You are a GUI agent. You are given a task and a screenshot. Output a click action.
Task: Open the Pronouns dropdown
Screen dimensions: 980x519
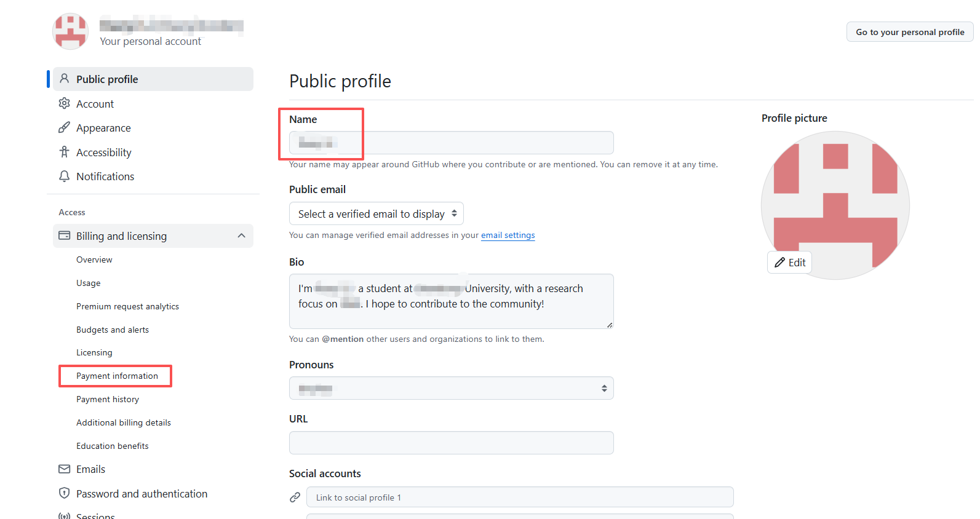click(x=452, y=388)
